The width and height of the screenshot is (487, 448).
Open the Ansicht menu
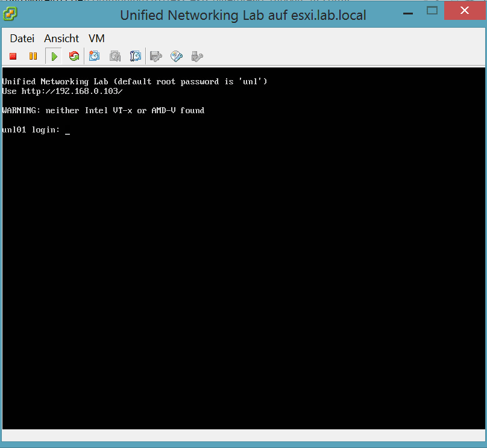[x=61, y=39]
